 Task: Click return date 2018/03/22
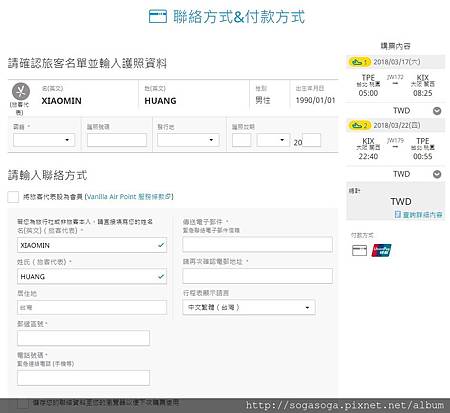tap(397, 125)
